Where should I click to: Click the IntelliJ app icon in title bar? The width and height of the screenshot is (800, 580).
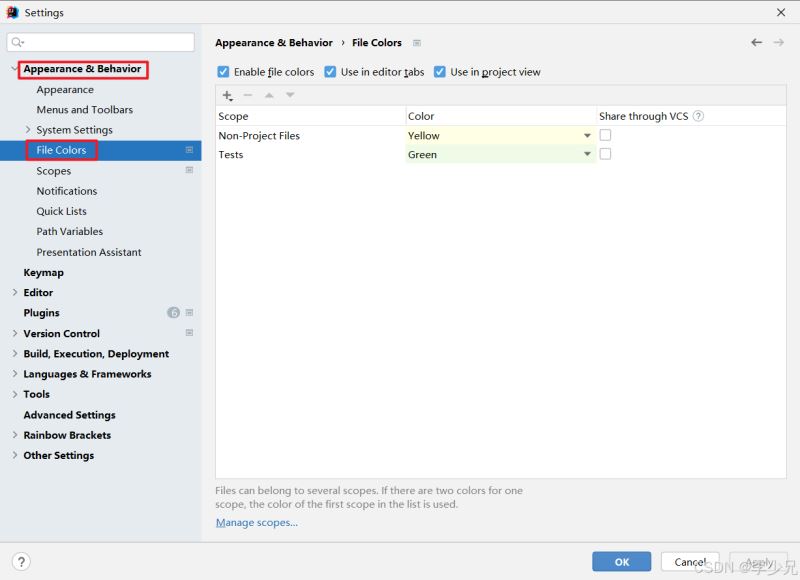12,12
